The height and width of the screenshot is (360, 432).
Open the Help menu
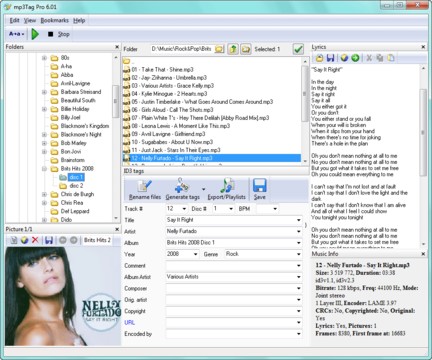(79, 20)
